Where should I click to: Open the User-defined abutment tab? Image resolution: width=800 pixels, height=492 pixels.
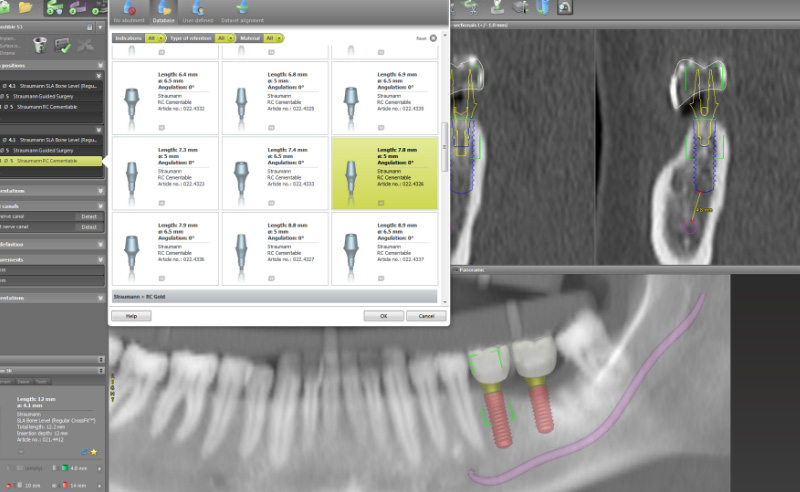pyautogui.click(x=197, y=12)
